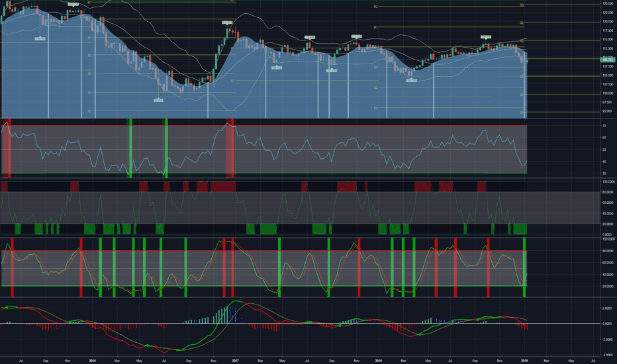The image size is (617, 364).
Task: Click the 2018 year label on time axis
Action: 379,361
